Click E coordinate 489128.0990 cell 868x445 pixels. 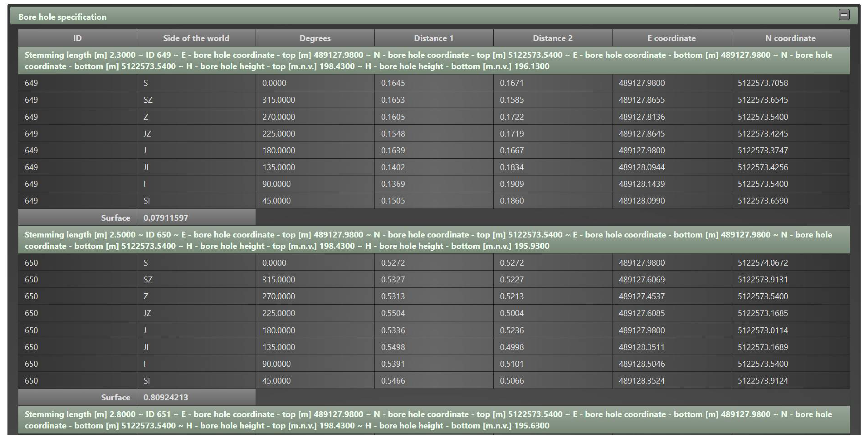[641, 201]
